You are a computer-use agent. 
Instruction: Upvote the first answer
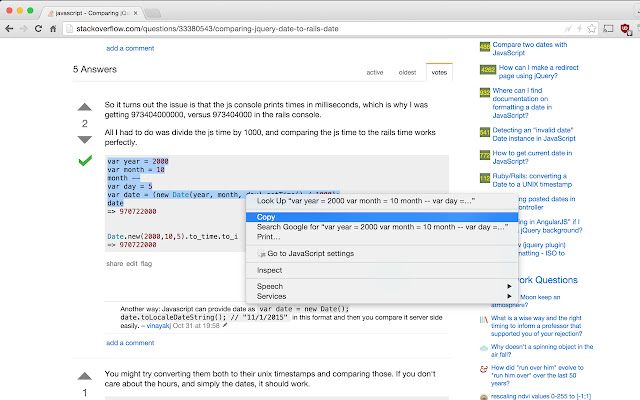click(85, 107)
